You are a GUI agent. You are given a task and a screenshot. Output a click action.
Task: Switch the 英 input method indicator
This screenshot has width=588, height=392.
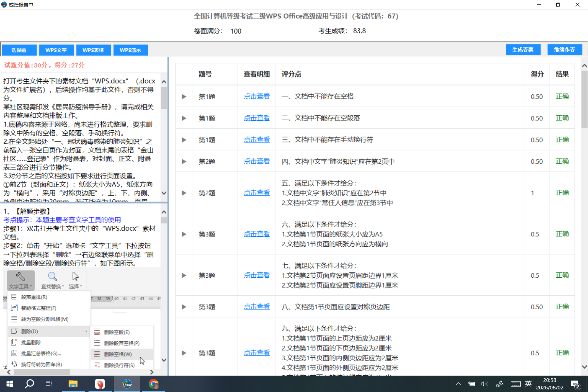click(528, 384)
